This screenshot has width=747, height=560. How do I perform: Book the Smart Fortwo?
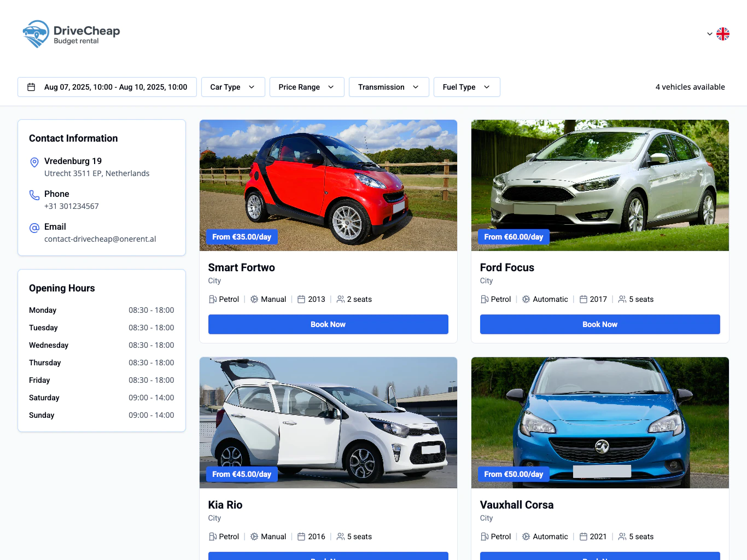[x=328, y=324]
